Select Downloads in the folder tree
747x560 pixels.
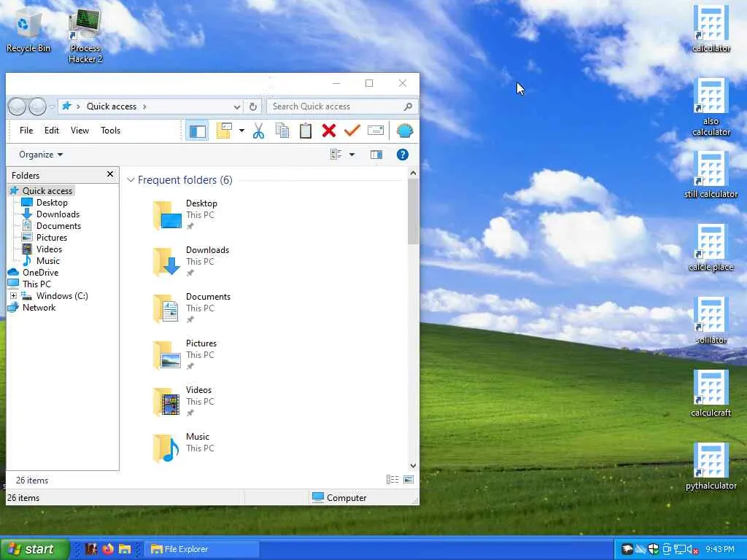pyautogui.click(x=58, y=214)
